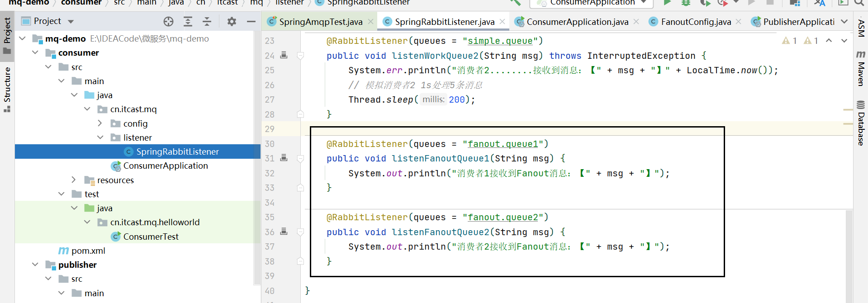Go to next highlighted error arrow
Image resolution: width=868 pixels, height=303 pixels.
[844, 41]
